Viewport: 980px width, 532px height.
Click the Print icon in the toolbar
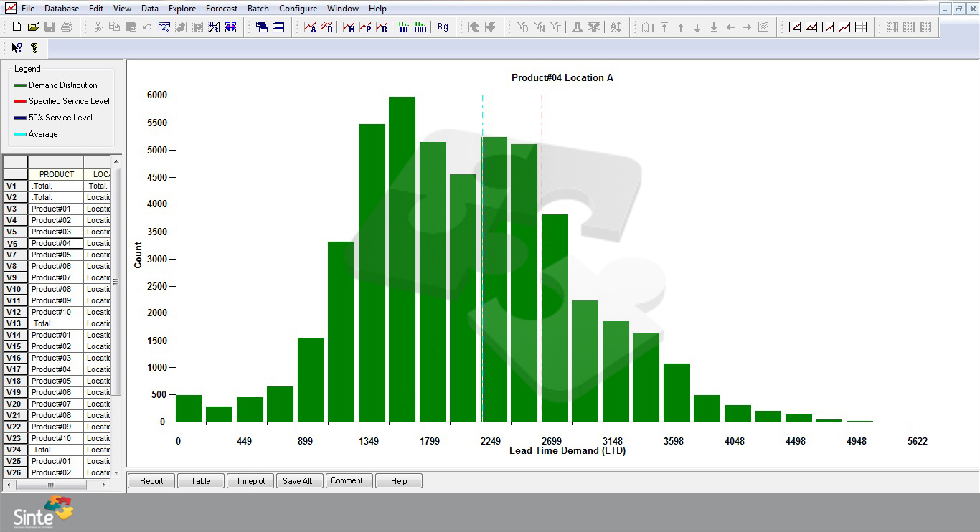click(67, 27)
